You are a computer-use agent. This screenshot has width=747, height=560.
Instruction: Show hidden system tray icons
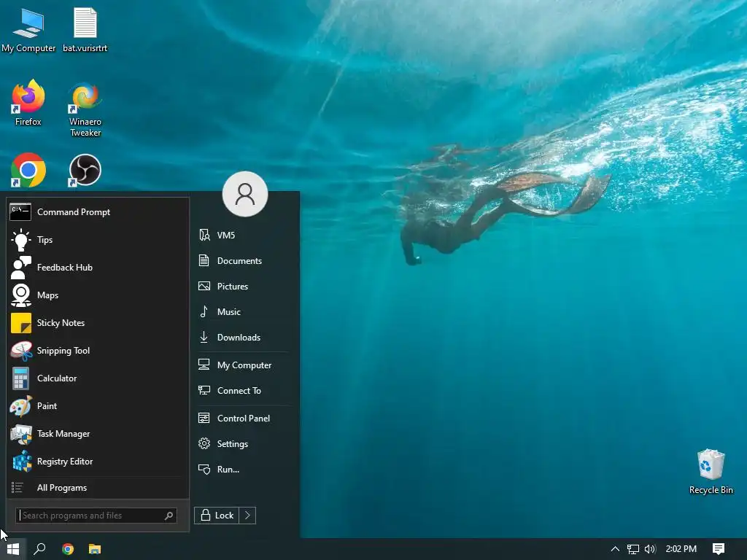(615, 549)
